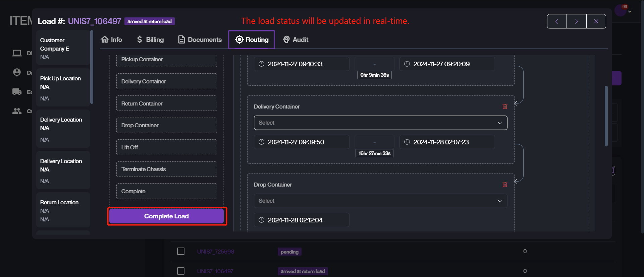This screenshot has height=277, width=644.
Task: Go to previous load using left arrow
Action: (x=557, y=21)
